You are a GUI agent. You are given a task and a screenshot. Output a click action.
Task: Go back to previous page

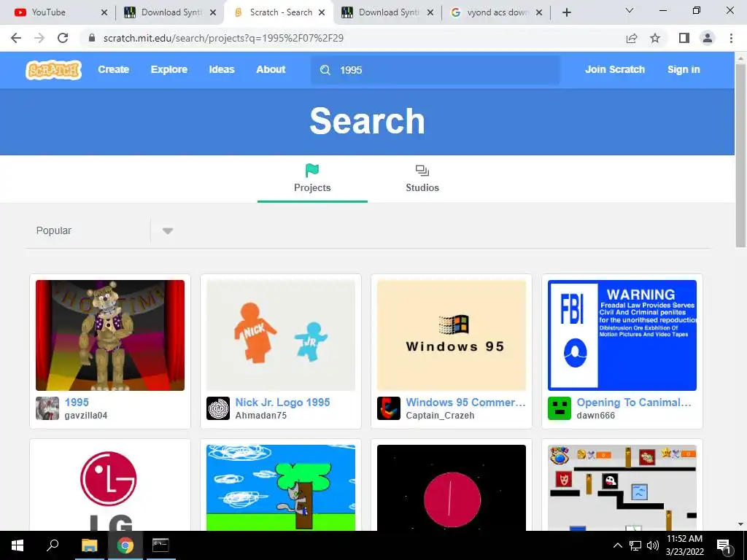(x=16, y=38)
